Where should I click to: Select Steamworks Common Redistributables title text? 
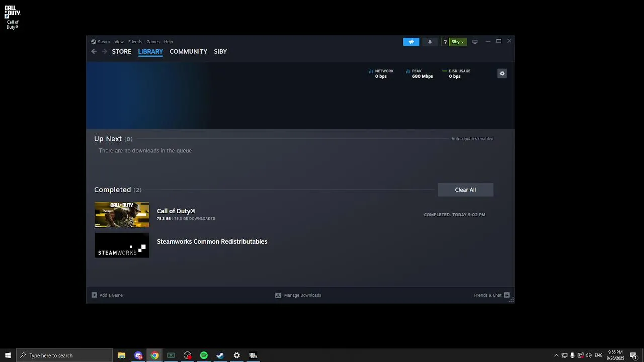click(212, 241)
